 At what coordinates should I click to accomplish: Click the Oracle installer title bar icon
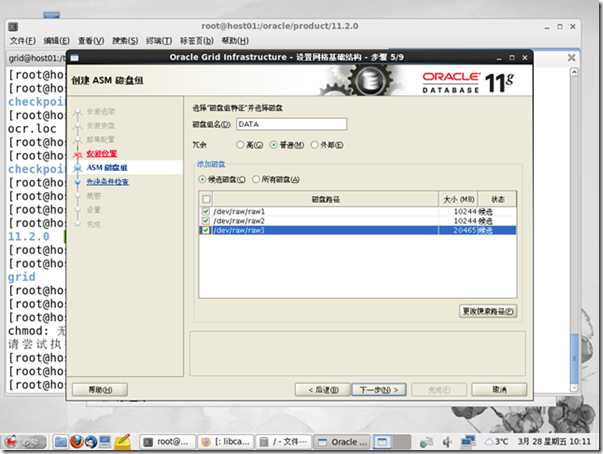74,58
